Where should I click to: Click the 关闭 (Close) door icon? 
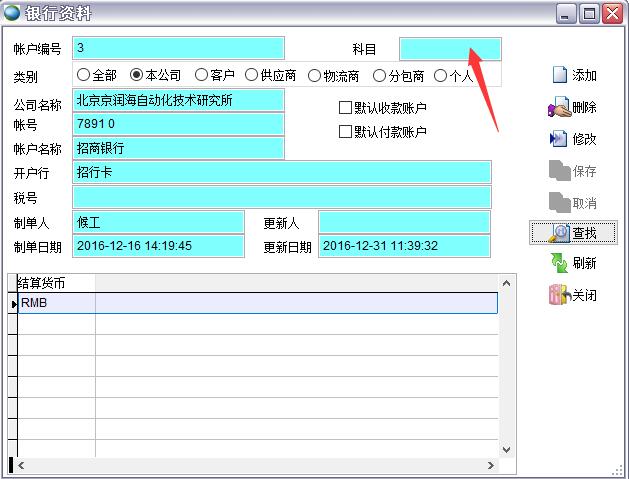[559, 295]
